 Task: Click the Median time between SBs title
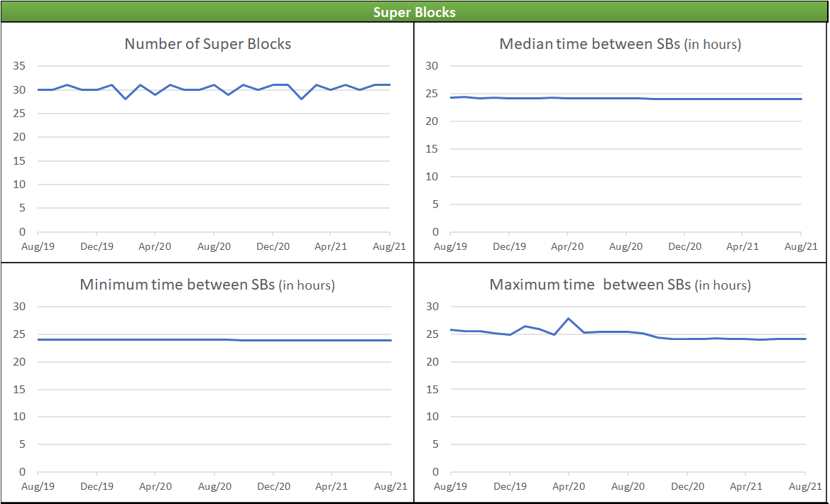coord(620,44)
